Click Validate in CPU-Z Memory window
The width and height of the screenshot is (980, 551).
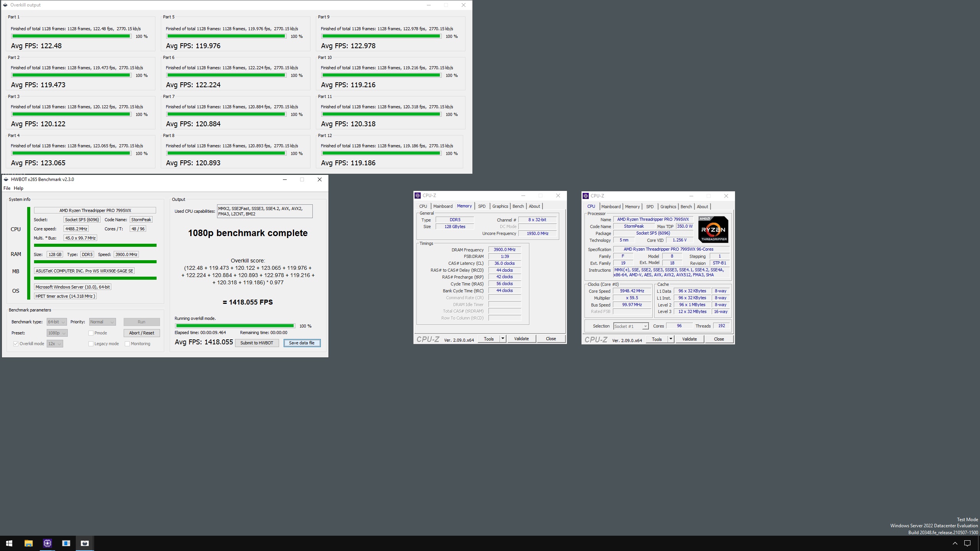pyautogui.click(x=521, y=339)
